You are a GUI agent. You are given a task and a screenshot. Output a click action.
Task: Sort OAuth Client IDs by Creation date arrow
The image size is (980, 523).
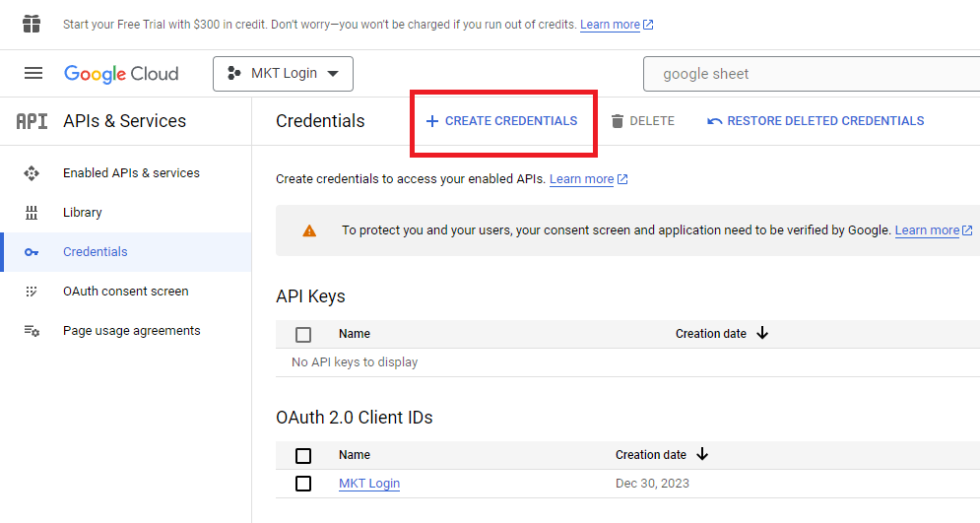tap(702, 454)
